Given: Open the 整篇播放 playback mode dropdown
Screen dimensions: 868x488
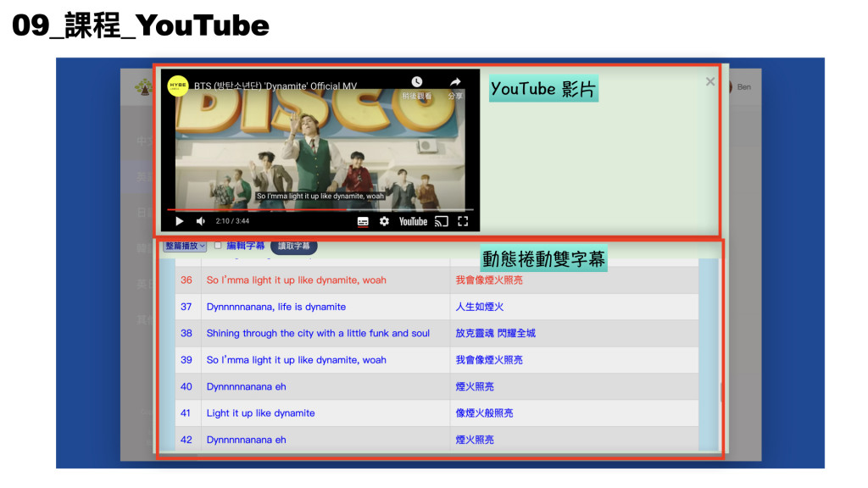Looking at the screenshot, I should pyautogui.click(x=185, y=246).
